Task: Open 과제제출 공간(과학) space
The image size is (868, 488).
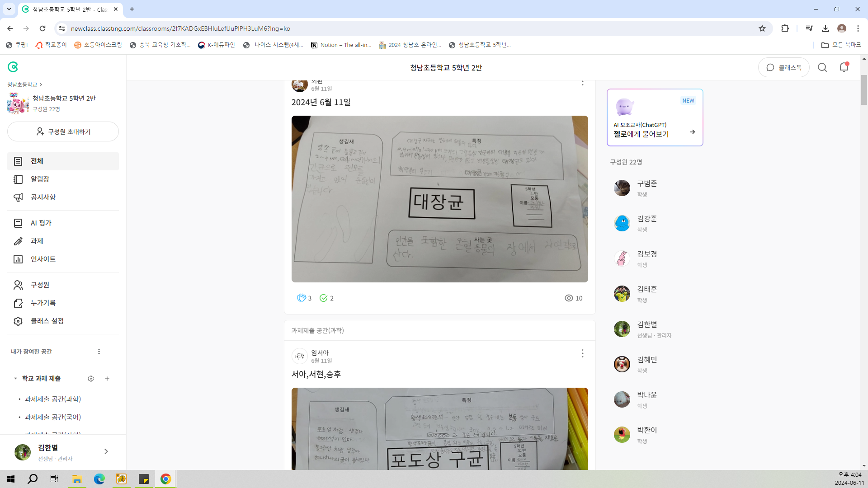Action: click(x=53, y=399)
